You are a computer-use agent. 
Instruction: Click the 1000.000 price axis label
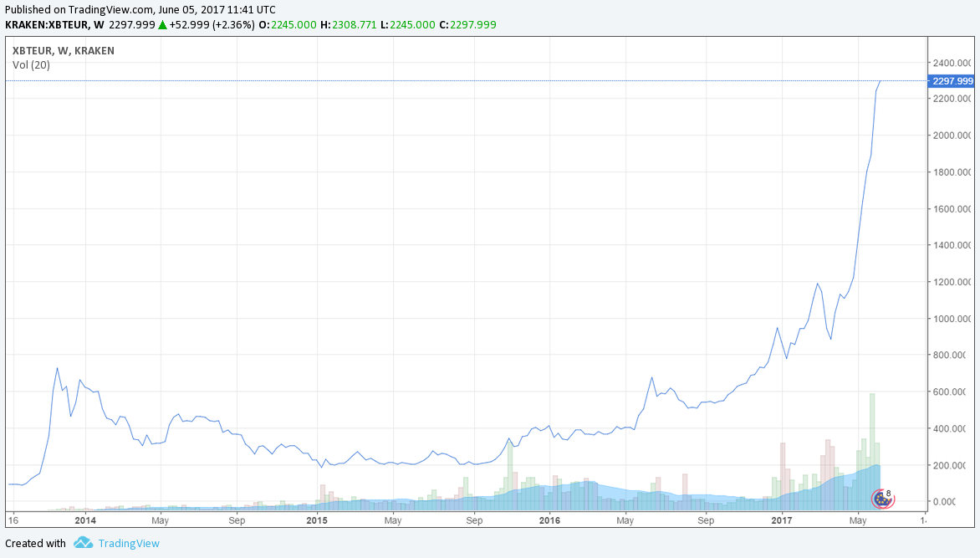tap(952, 319)
